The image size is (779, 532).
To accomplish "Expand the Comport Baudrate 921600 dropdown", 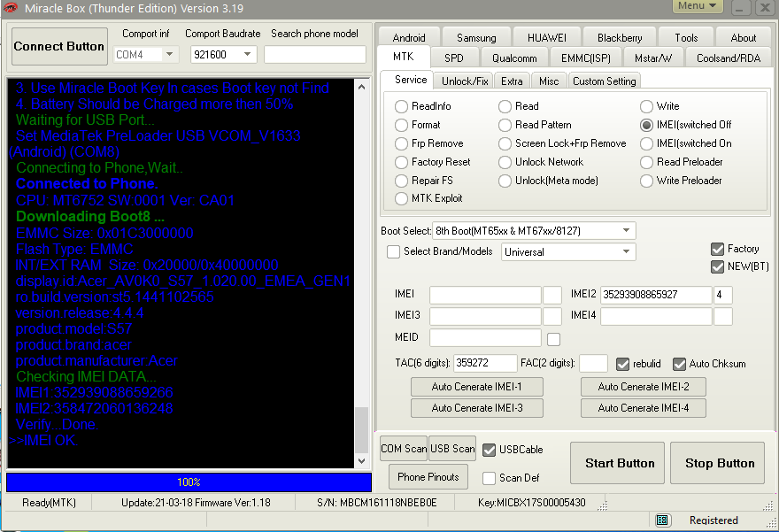I will coord(247,54).
